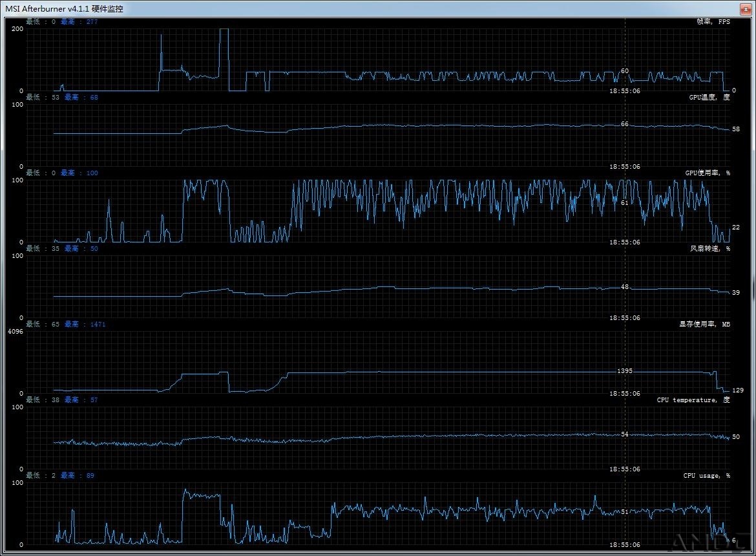Image resolution: width=756 pixels, height=556 pixels.
Task: Click current value 58 of GPU temperature graph
Action: tap(736, 129)
